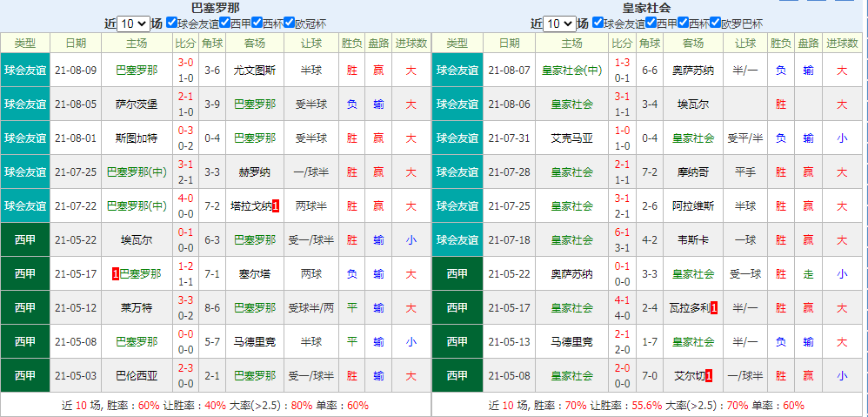Click the 两球半 handicap cell
Screen dimensions: 868x417
click(x=311, y=206)
